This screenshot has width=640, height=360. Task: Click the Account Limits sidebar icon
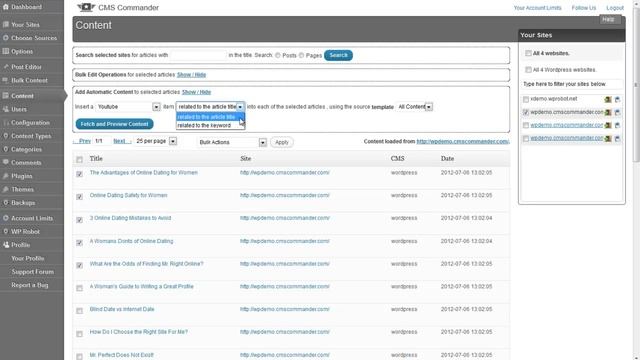tap(6, 218)
